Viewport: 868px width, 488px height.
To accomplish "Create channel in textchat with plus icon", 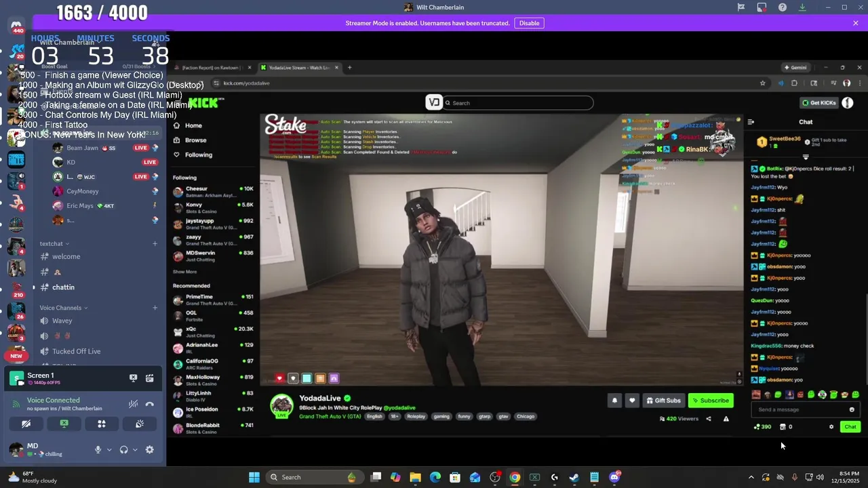I will tap(155, 243).
